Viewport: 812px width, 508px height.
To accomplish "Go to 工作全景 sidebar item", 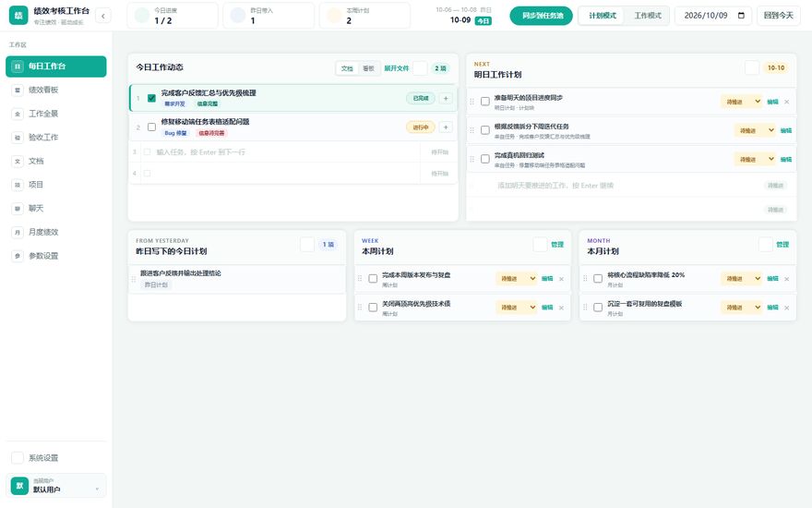I will pos(56,114).
